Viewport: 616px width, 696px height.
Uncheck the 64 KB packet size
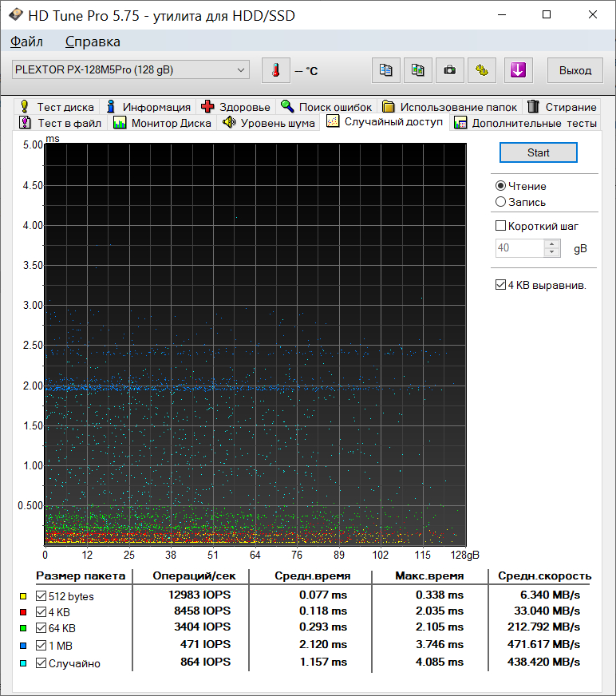pyautogui.click(x=41, y=628)
